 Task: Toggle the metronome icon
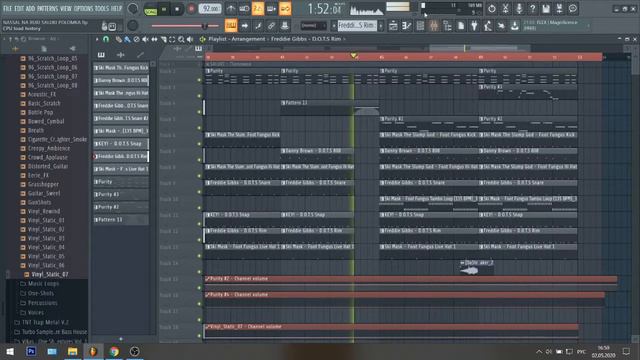click(x=231, y=9)
